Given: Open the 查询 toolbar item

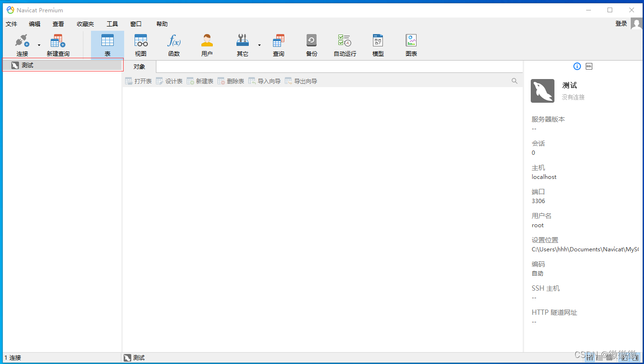Looking at the screenshot, I should tap(279, 45).
